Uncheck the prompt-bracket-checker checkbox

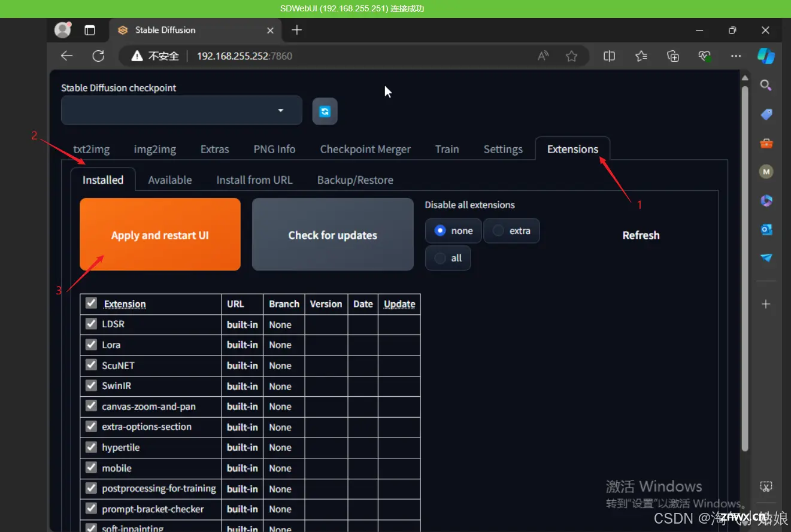point(91,508)
